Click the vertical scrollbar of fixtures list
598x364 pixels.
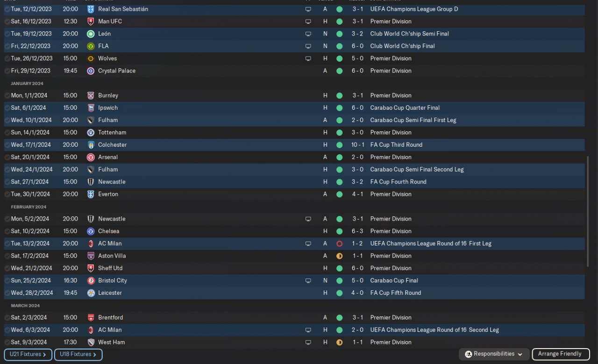click(x=588, y=211)
